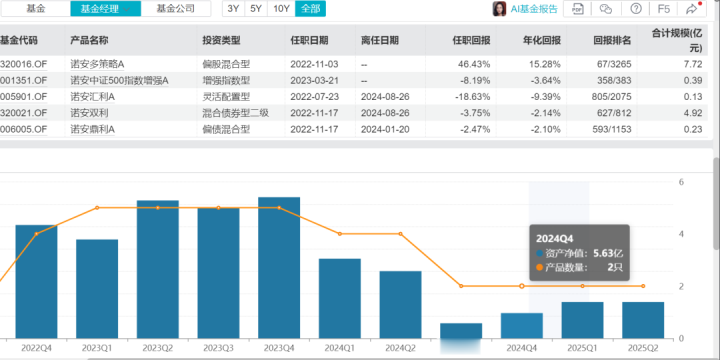Select the 3Y time range
The height and width of the screenshot is (360, 720).
pos(233,8)
